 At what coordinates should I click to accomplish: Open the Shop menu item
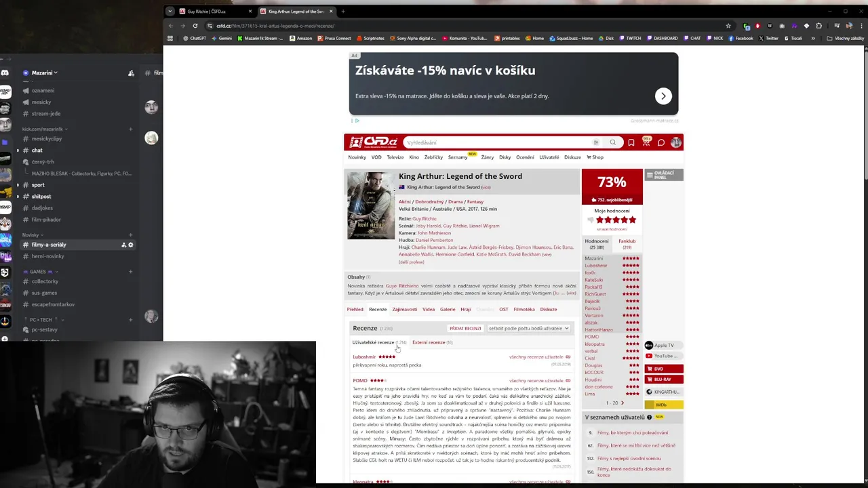pos(595,157)
